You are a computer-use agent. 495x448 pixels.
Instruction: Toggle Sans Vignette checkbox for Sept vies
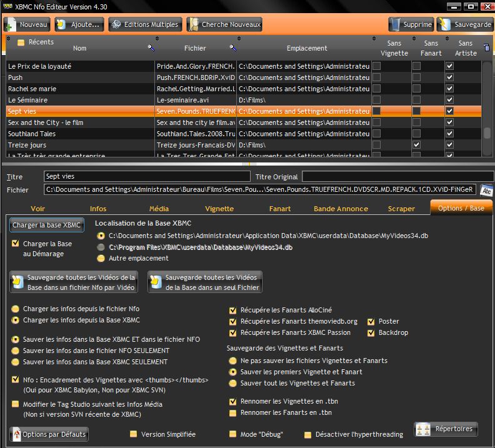[376, 111]
